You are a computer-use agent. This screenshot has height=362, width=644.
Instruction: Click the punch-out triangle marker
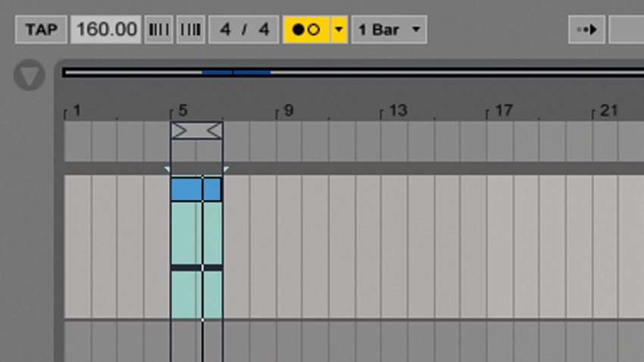[226, 169]
